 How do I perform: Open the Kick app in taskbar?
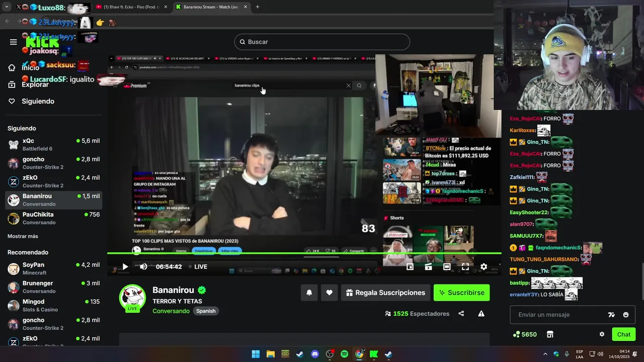tap(374, 354)
